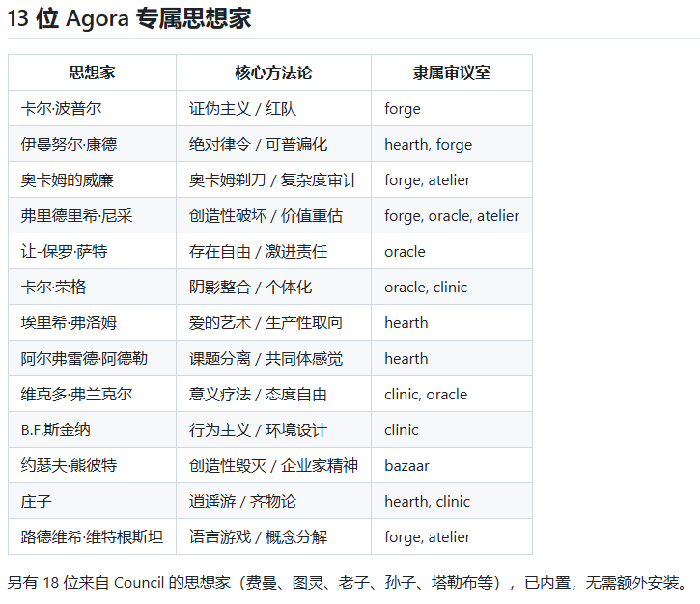Click the 隶属审议室 column header
This screenshot has height=604, width=700.
451,72
